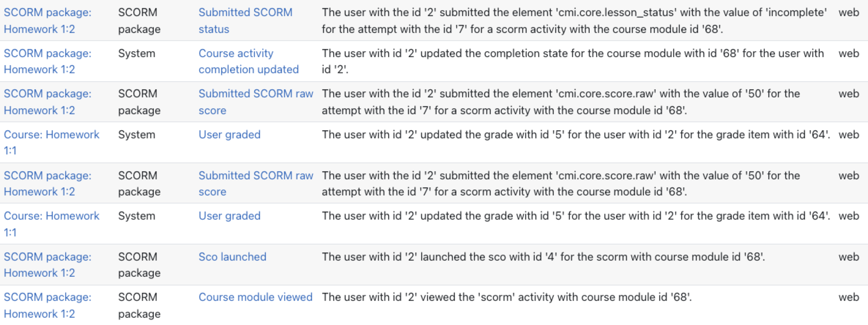Image resolution: width=868 pixels, height=325 pixels.
Task: Open the first 'Course: Homework 1:1' link
Action: tap(51, 142)
